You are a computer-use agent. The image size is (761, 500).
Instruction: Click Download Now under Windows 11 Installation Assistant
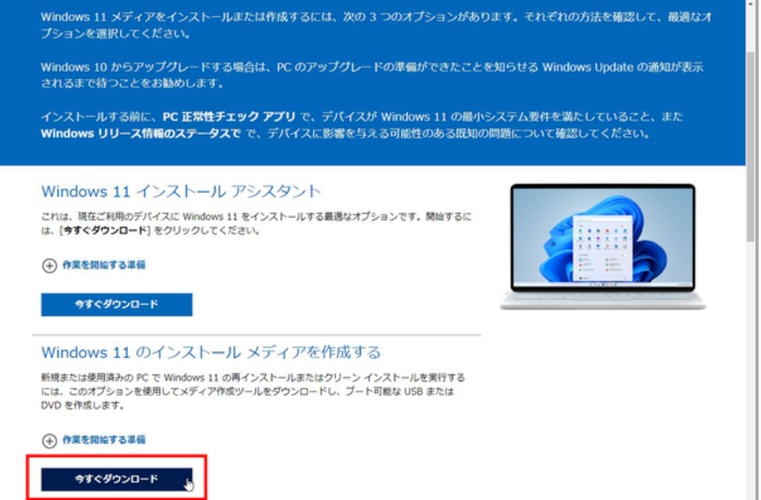116,304
